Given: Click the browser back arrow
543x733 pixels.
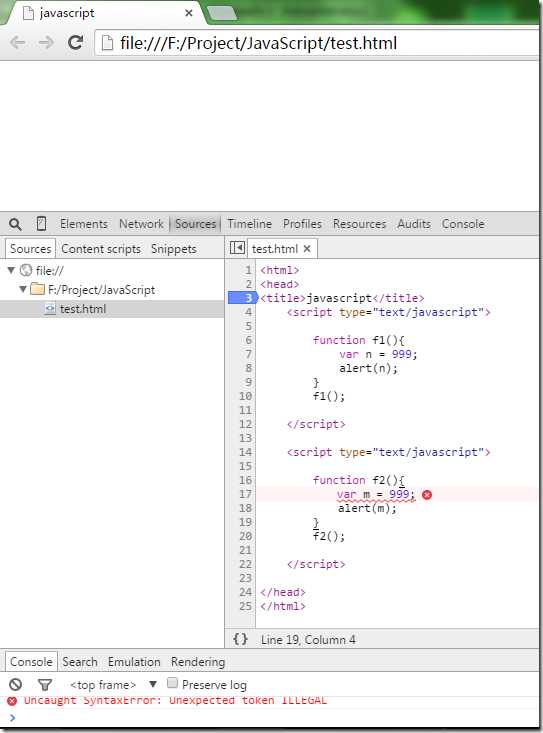Looking at the screenshot, I should pyautogui.click(x=18, y=43).
